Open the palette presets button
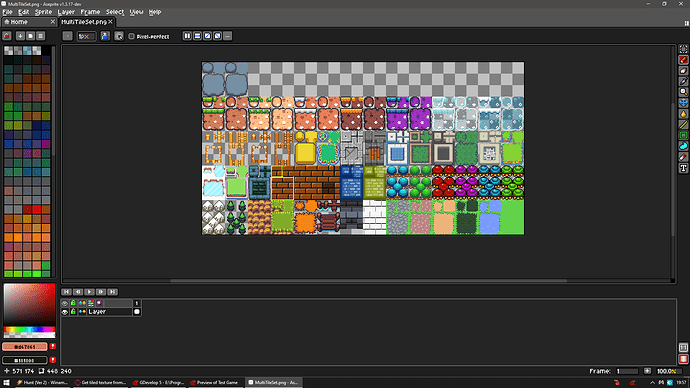The image size is (690, 388). (30, 36)
